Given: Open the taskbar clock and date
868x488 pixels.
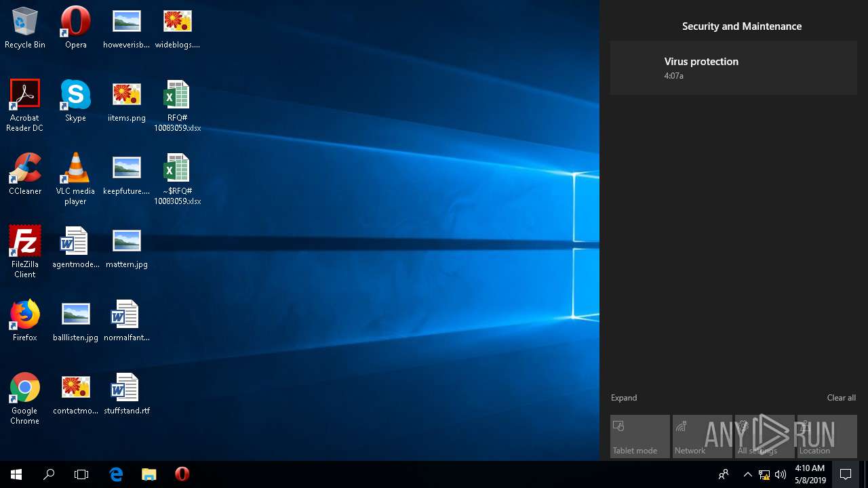Looking at the screenshot, I should pos(810,474).
